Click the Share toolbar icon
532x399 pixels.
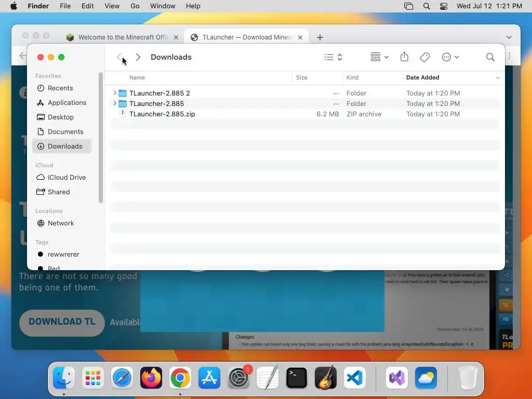tap(404, 57)
